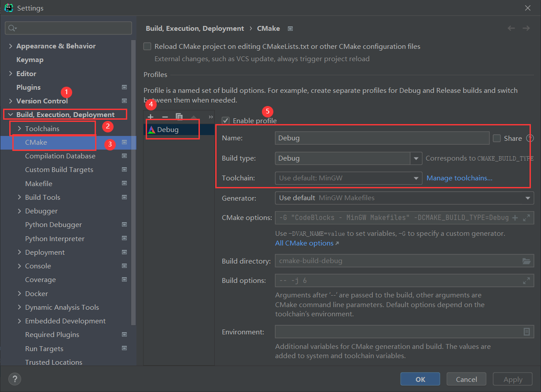Expand the Build Tools node
The width and height of the screenshot is (541, 392).
19,197
